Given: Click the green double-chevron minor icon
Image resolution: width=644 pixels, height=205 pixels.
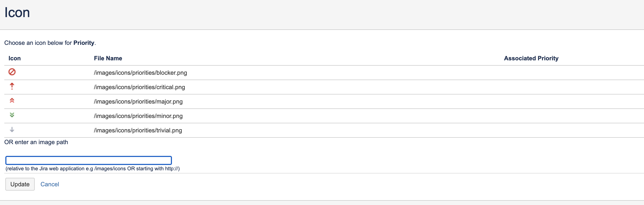Looking at the screenshot, I should click(12, 115).
